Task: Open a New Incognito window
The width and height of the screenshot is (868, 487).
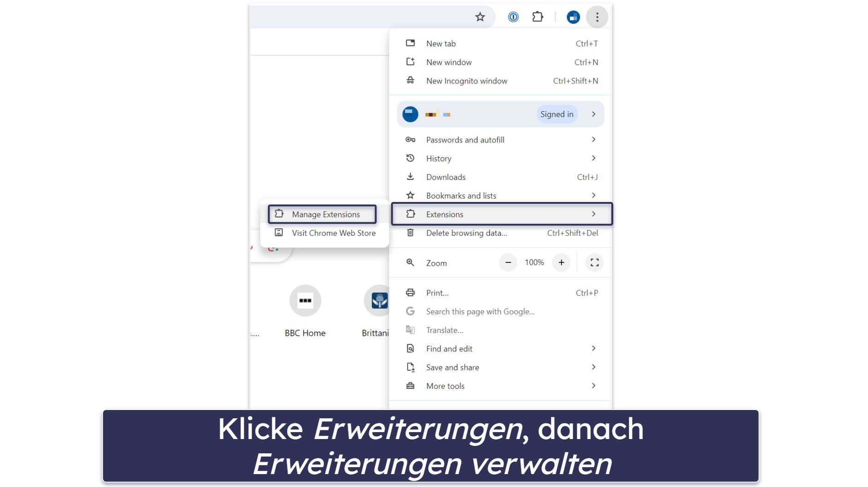Action: click(x=500, y=81)
